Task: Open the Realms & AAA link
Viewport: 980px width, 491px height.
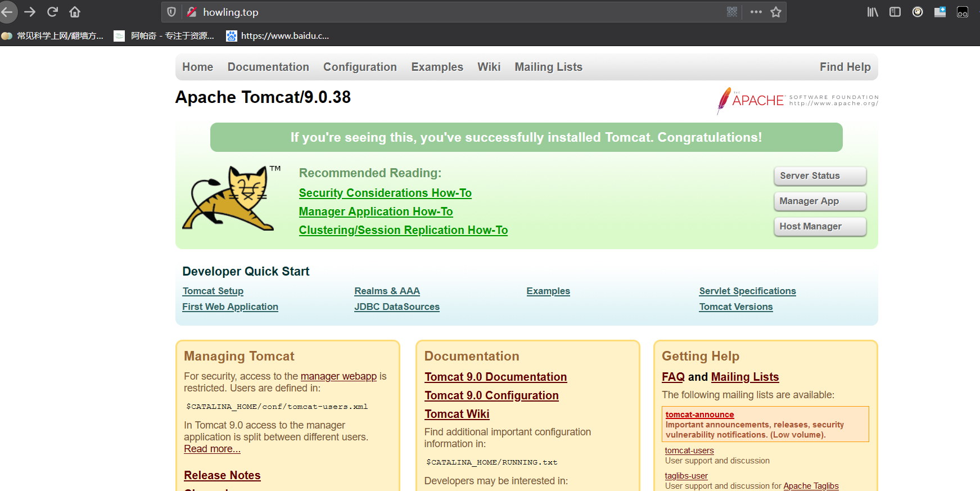Action: point(387,291)
